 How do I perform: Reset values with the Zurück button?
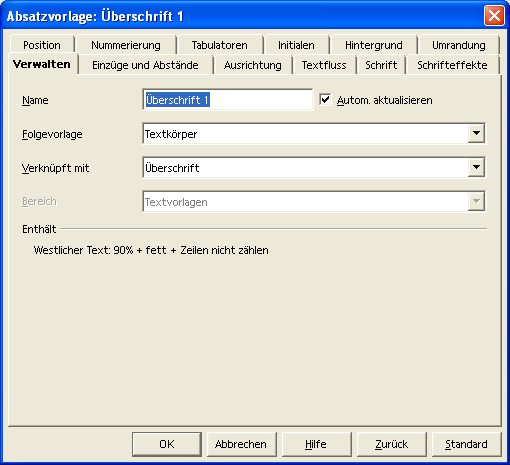click(392, 444)
